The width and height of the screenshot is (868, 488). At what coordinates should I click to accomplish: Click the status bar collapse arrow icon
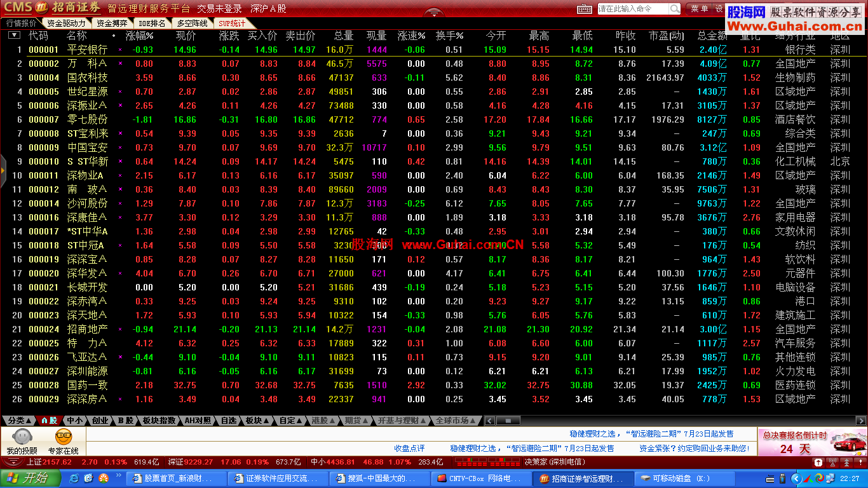[14, 461]
